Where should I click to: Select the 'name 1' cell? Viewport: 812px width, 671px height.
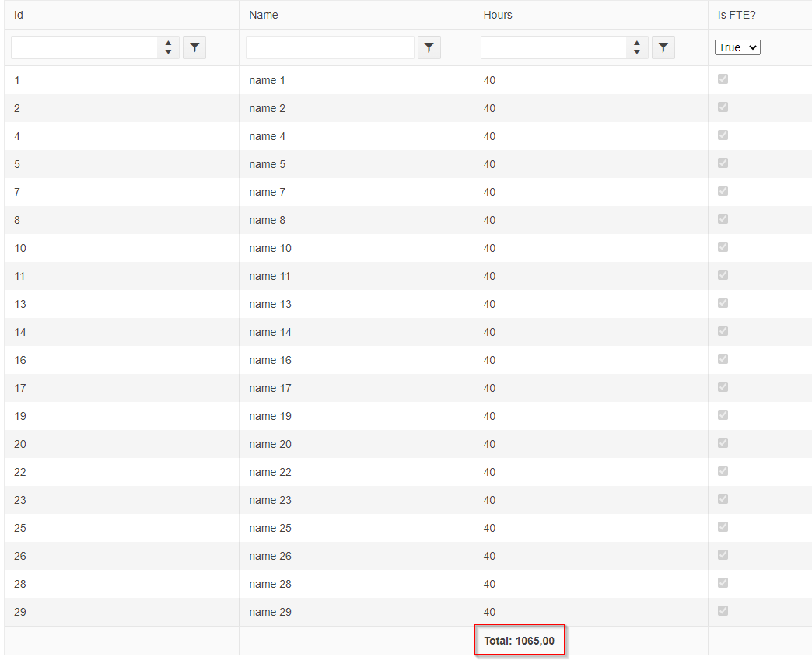click(356, 80)
